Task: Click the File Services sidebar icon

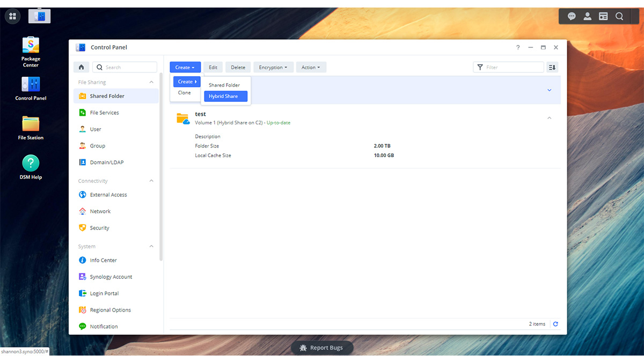Action: tap(82, 113)
